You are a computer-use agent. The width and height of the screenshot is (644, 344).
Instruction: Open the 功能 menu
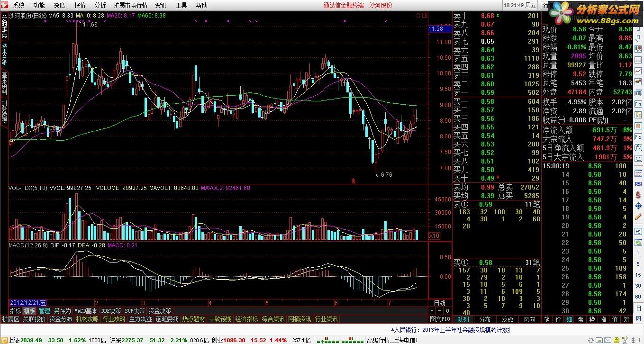point(39,5)
